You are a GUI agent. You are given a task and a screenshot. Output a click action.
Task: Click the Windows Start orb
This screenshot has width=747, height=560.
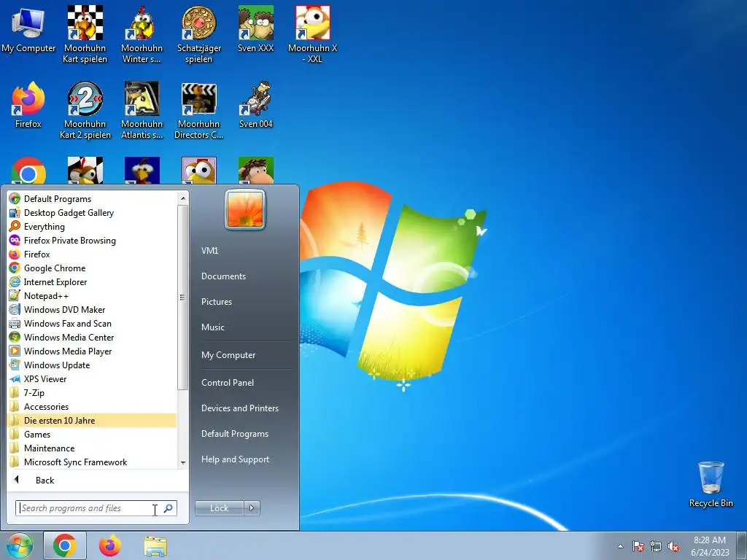click(19, 545)
